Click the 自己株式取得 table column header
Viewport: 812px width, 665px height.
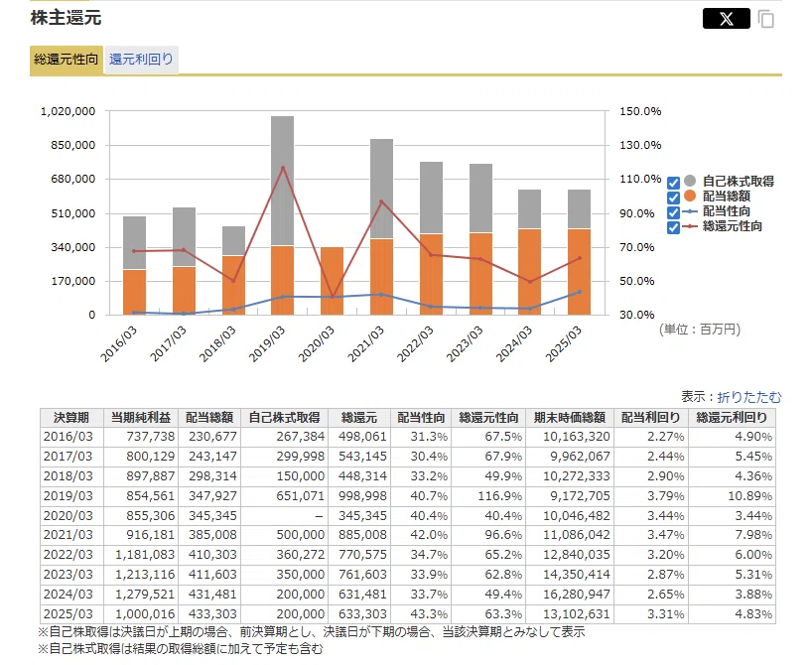284,418
